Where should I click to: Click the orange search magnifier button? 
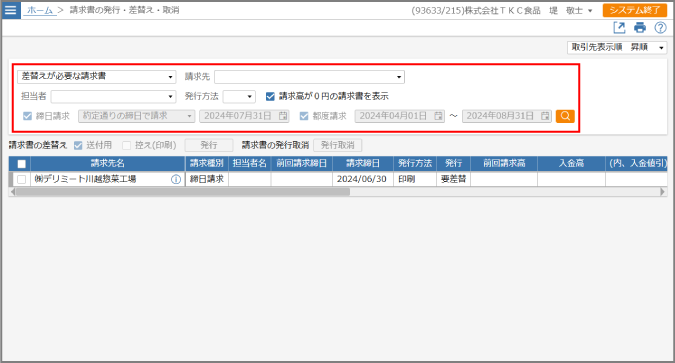(x=565, y=116)
